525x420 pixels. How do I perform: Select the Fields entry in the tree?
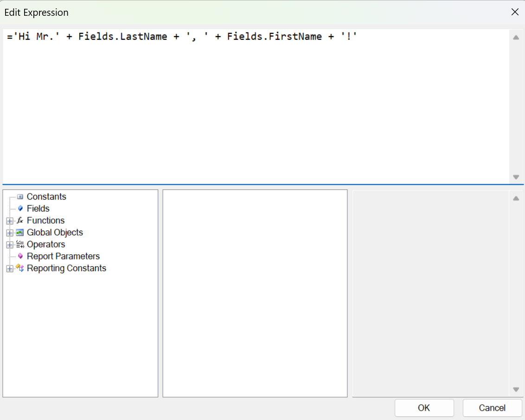38,208
